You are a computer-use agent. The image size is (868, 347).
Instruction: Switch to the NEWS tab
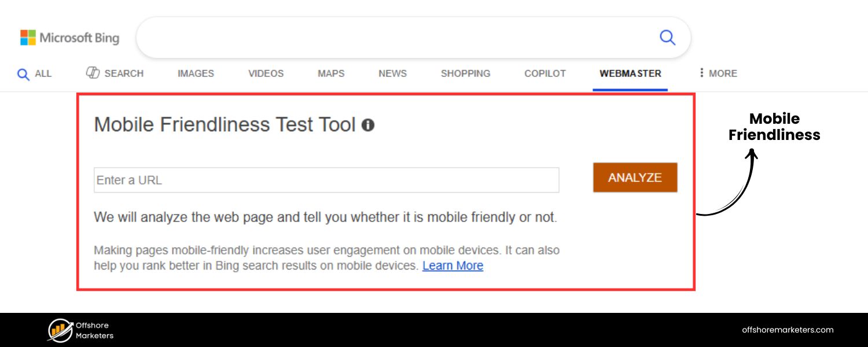(x=392, y=73)
